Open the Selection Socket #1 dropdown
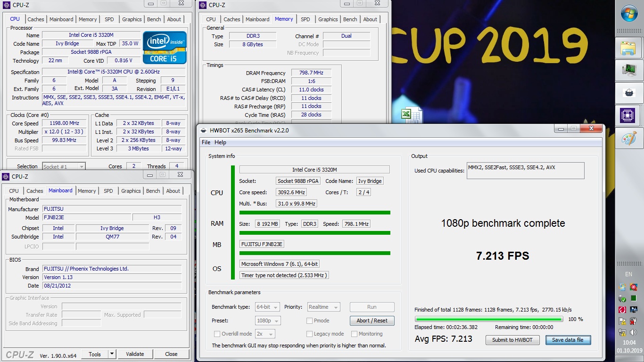The image size is (644, 362). click(64, 166)
